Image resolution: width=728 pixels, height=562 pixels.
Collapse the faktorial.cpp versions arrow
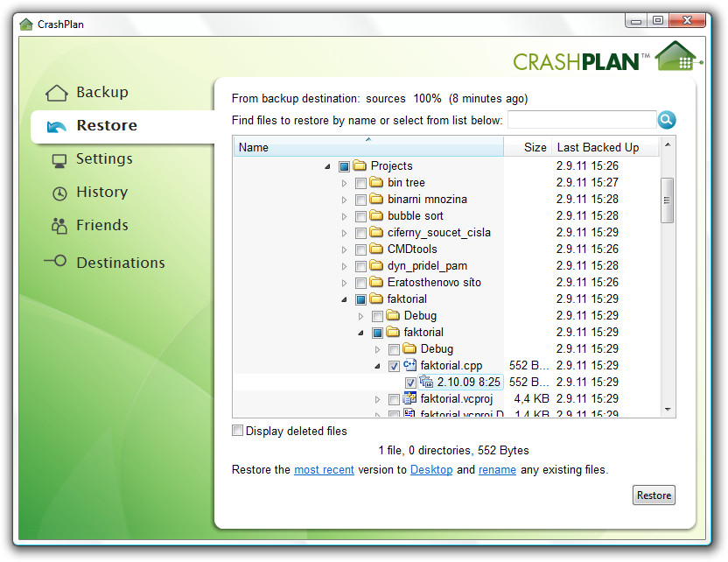377,366
